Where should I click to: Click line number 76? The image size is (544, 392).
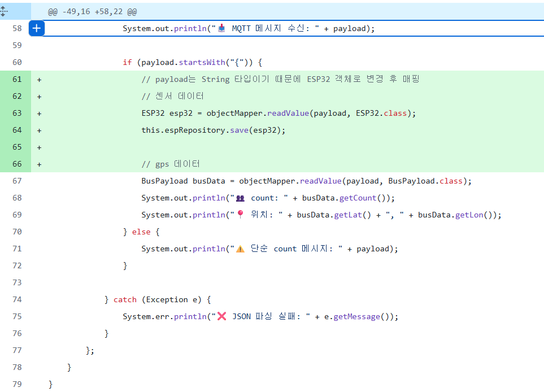click(17, 333)
